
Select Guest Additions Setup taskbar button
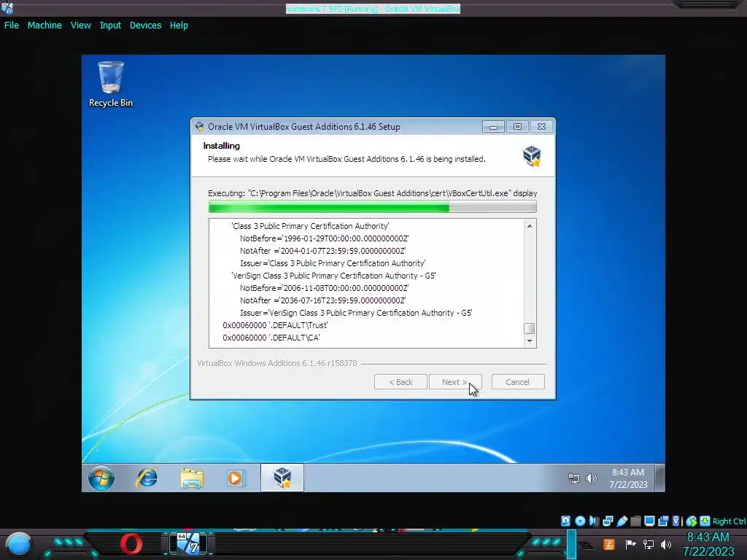(x=282, y=477)
